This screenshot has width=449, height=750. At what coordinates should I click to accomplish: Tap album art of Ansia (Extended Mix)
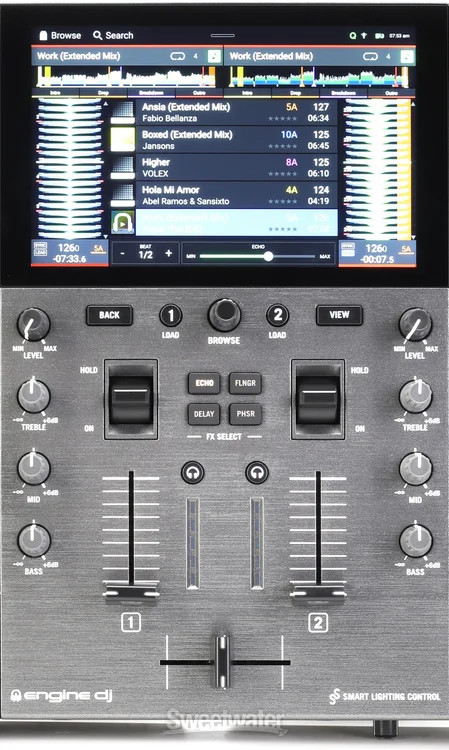[122, 112]
